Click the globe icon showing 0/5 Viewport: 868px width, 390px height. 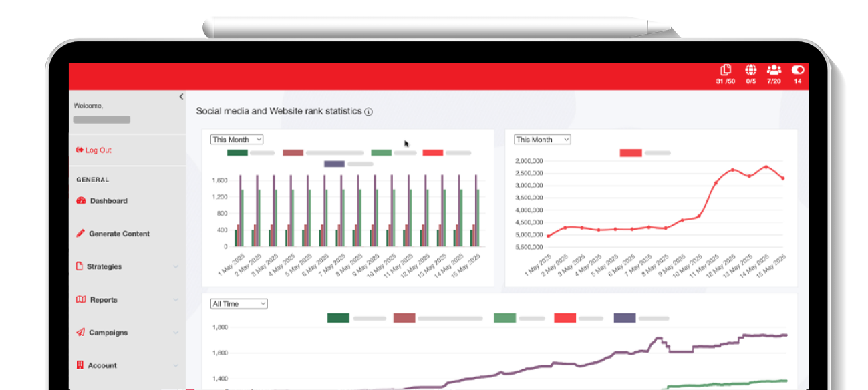[750, 70]
